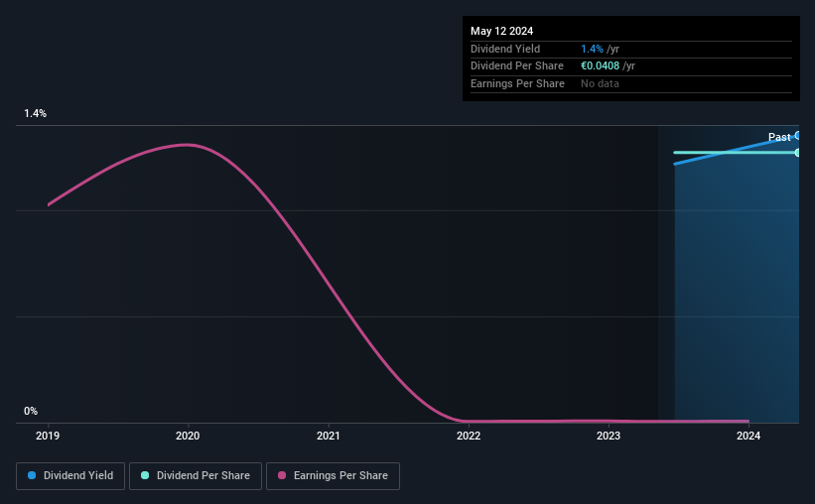815x504 pixels.
Task: Click the blue Dividend Yield legend dot
Action: pos(32,475)
